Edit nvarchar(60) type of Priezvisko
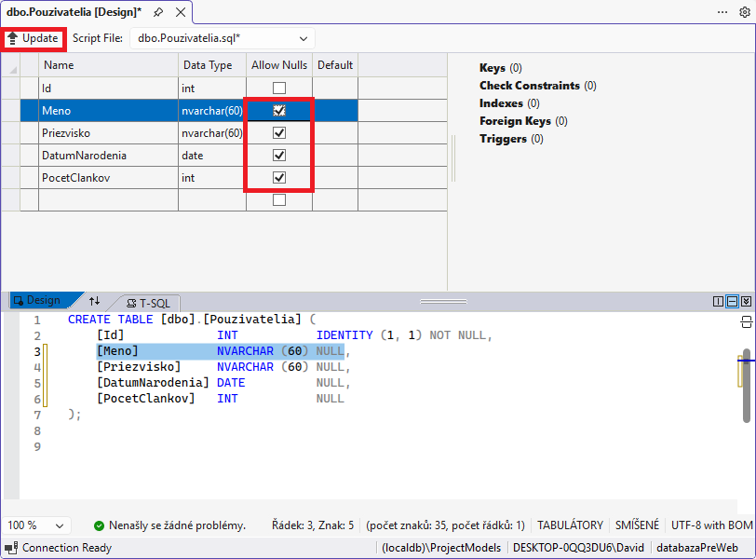This screenshot has width=756, height=559. (x=212, y=132)
